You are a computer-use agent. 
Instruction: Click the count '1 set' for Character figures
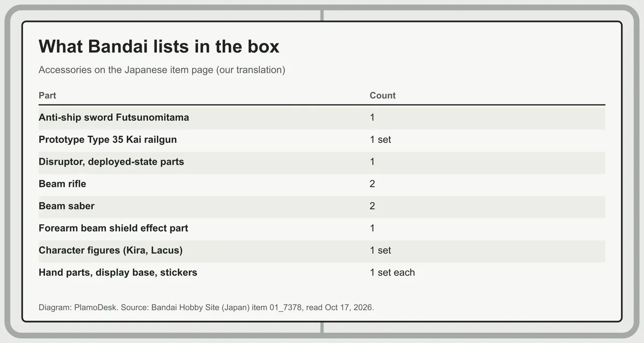(380, 250)
